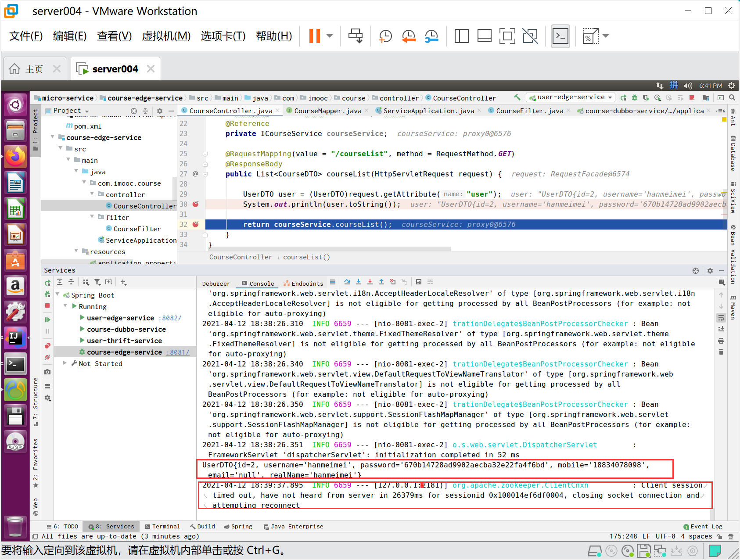The height and width of the screenshot is (560, 740).
Task: Click Step Into icon in debugger toolbar
Action: coord(359,282)
